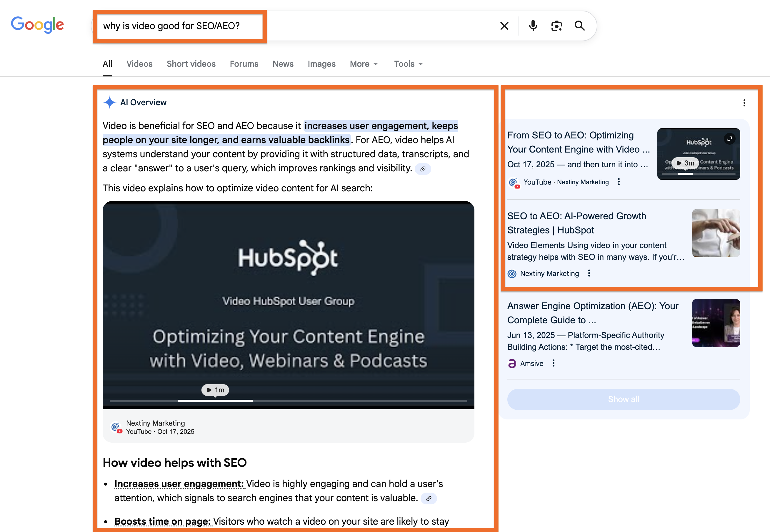The image size is (770, 532).
Task: Go to the Google logo homepage
Action: tap(37, 25)
